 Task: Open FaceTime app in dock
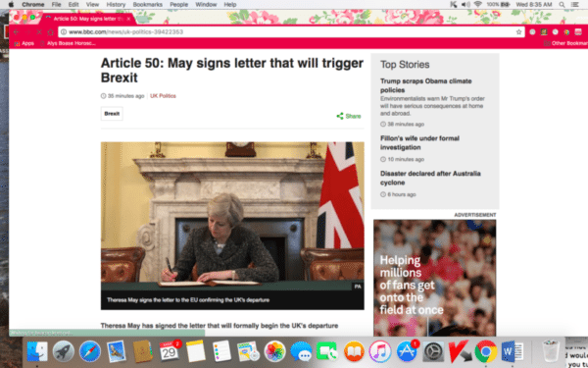tap(327, 351)
